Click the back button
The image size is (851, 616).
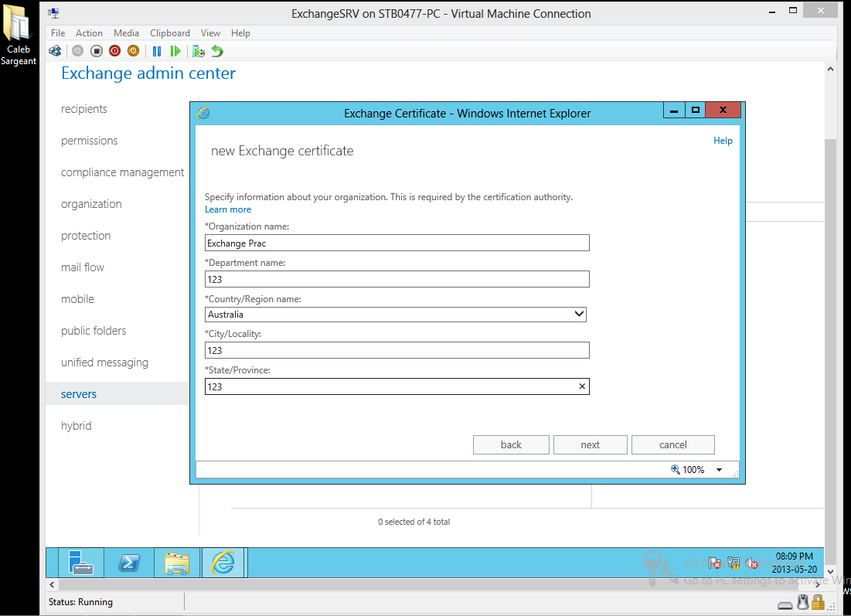[x=511, y=445]
